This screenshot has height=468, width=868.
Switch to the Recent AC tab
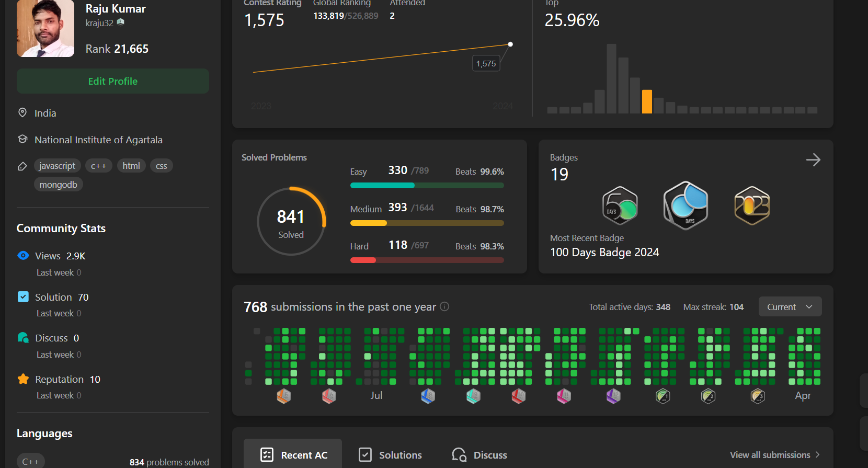(293, 455)
